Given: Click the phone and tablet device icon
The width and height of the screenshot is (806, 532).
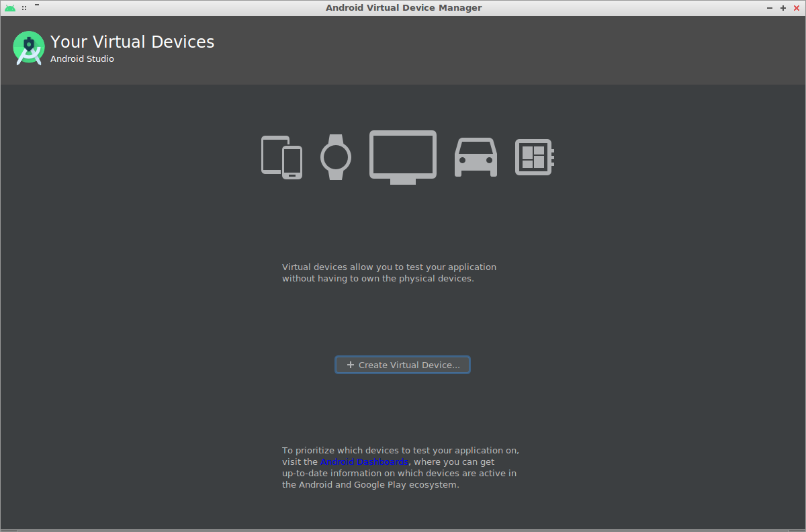Looking at the screenshot, I should (x=281, y=157).
